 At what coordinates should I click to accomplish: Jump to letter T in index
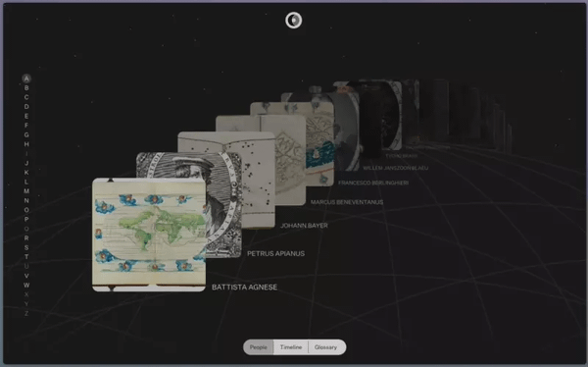point(26,257)
